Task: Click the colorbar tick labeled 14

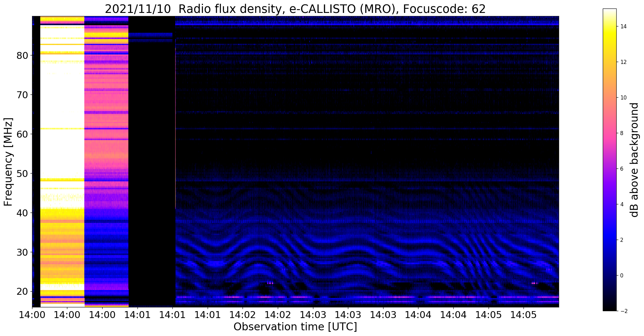Action: [623, 26]
